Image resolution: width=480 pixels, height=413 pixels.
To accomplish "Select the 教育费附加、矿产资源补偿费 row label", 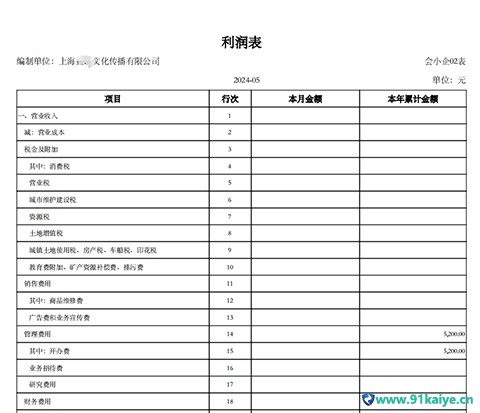I will click(86, 267).
